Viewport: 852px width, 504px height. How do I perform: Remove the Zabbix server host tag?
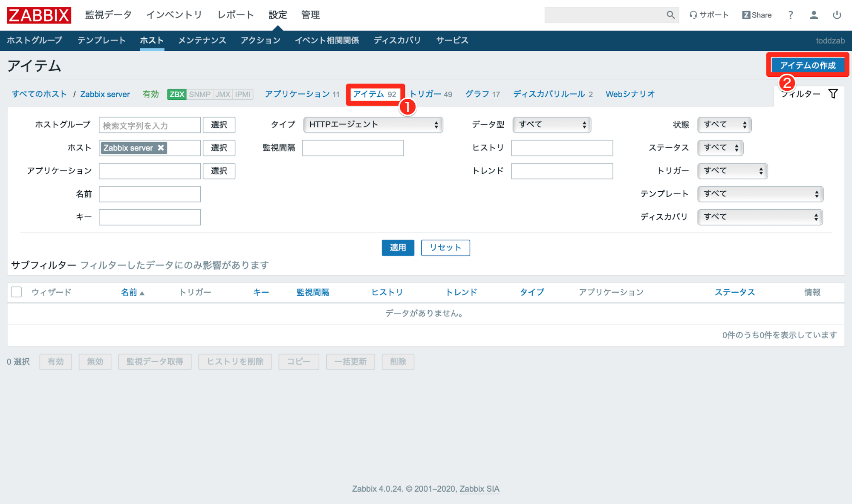[x=161, y=148]
